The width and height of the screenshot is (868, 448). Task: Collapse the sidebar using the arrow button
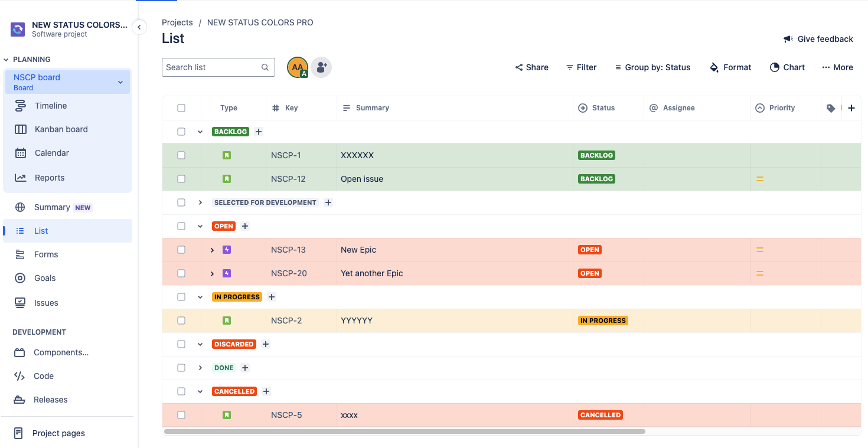(x=139, y=27)
